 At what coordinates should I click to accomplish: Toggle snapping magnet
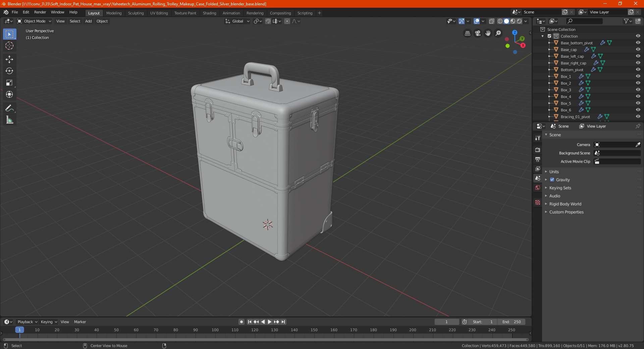pos(268,21)
